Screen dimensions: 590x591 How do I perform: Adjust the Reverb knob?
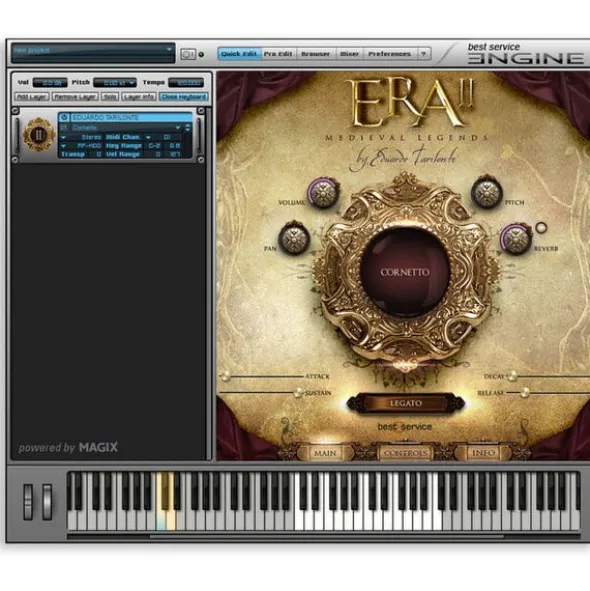(x=515, y=239)
